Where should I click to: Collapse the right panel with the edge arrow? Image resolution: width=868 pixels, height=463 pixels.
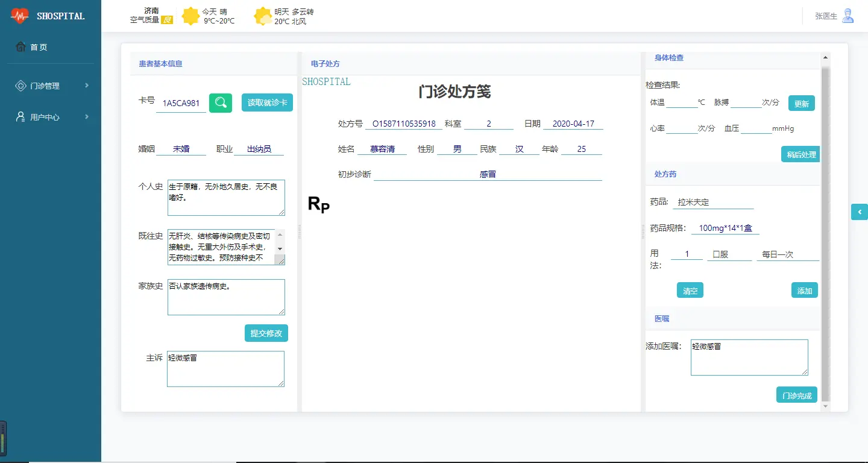pyautogui.click(x=860, y=212)
